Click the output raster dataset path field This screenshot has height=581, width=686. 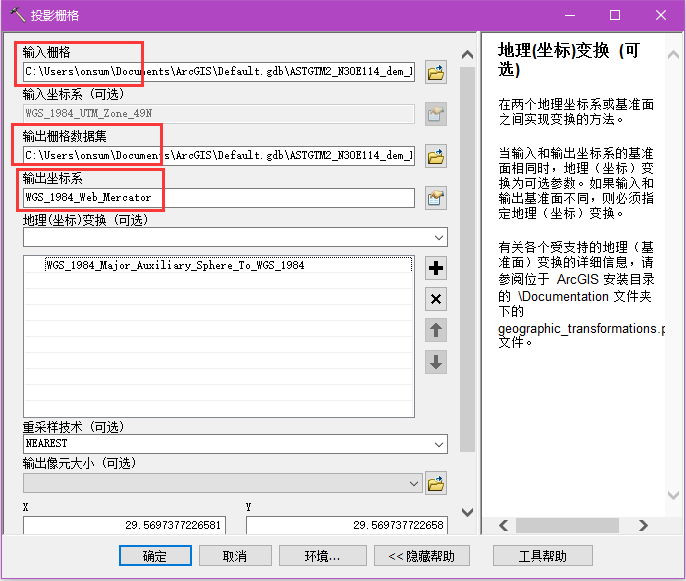click(219, 156)
